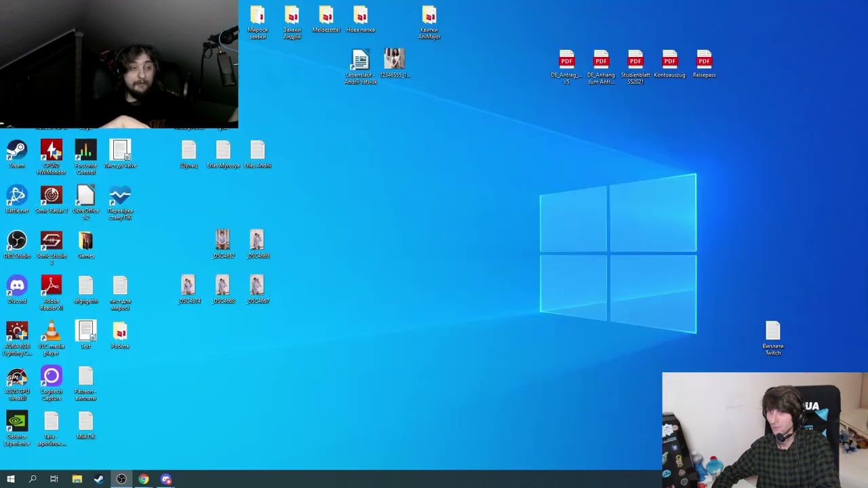Image resolution: width=868 pixels, height=488 pixels.
Task: Select the Meldezettel folder
Action: pyautogui.click(x=326, y=19)
